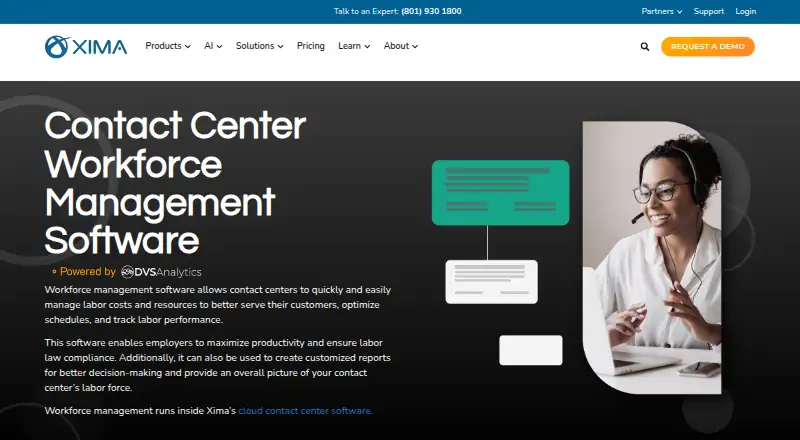Call the (801) 930 1800 number
Screen dimensions: 800x440
pyautogui.click(x=431, y=11)
